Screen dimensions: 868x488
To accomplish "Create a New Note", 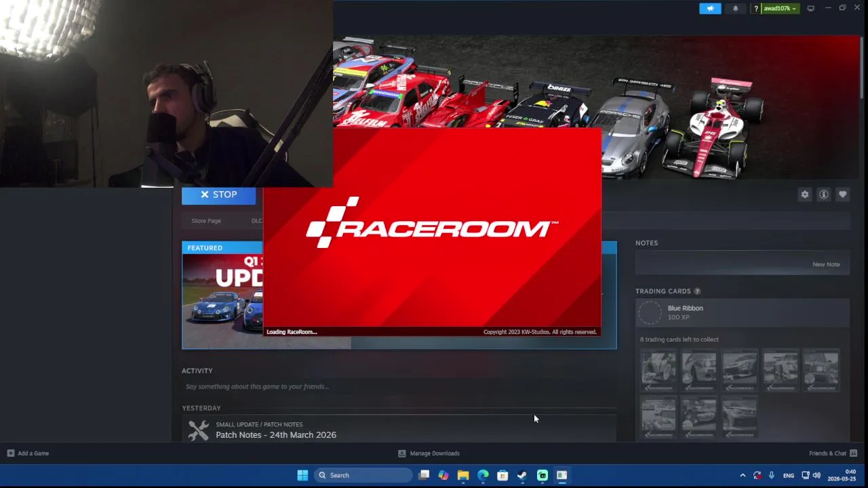I will pos(826,264).
